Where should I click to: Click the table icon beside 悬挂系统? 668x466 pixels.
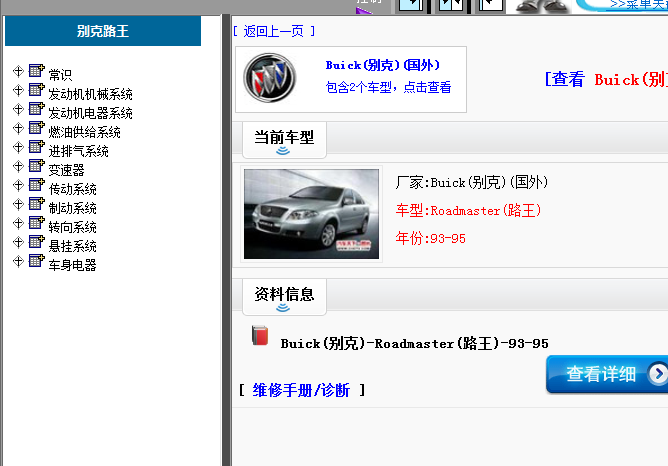coord(37,242)
